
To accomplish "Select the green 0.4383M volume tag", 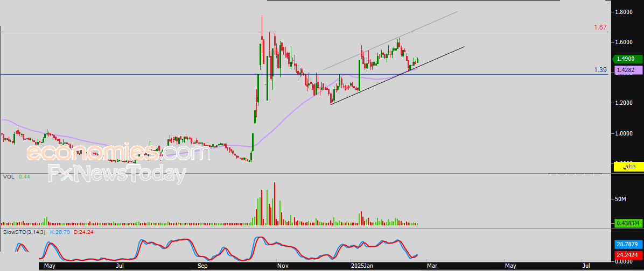I will point(627,223).
